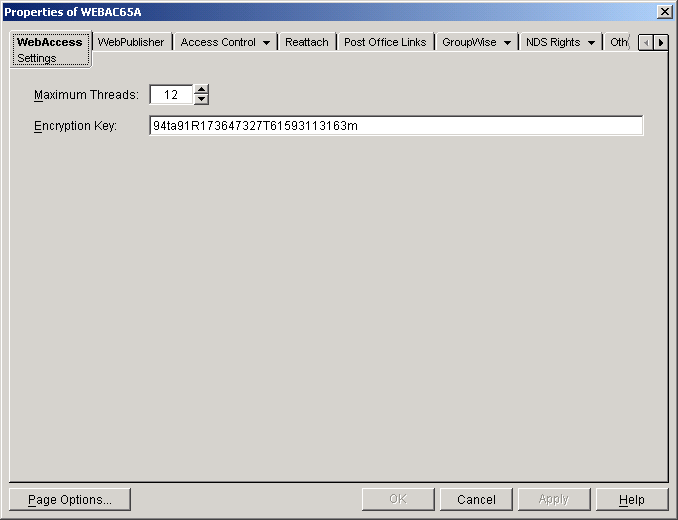
Task: Click into the Encryption Key field
Action: [396, 126]
